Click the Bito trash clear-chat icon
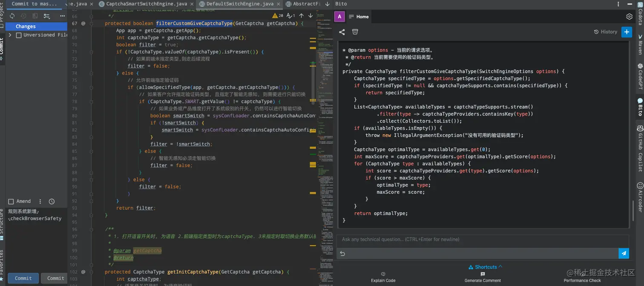 tap(355, 32)
